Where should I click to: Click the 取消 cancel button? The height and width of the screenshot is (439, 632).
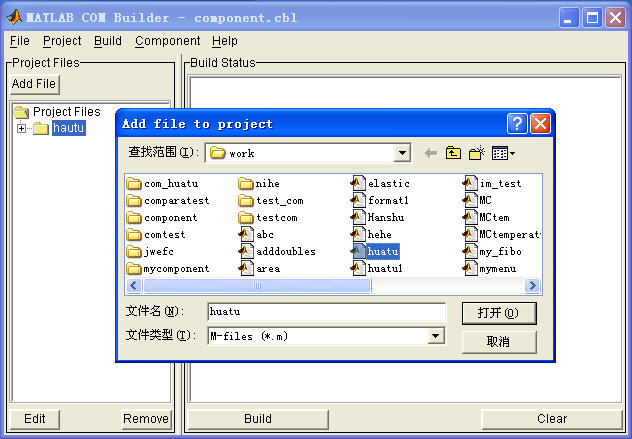pyautogui.click(x=499, y=342)
